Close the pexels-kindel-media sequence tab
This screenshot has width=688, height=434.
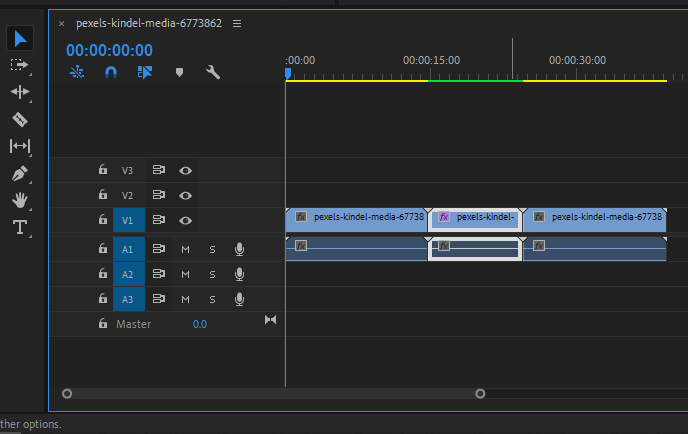(x=61, y=24)
